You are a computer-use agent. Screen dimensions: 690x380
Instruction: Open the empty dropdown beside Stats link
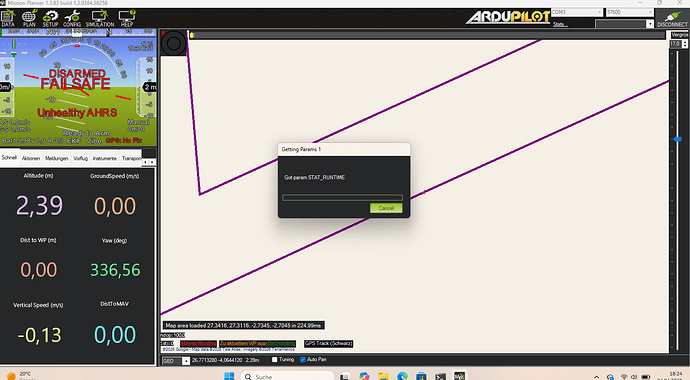624,24
